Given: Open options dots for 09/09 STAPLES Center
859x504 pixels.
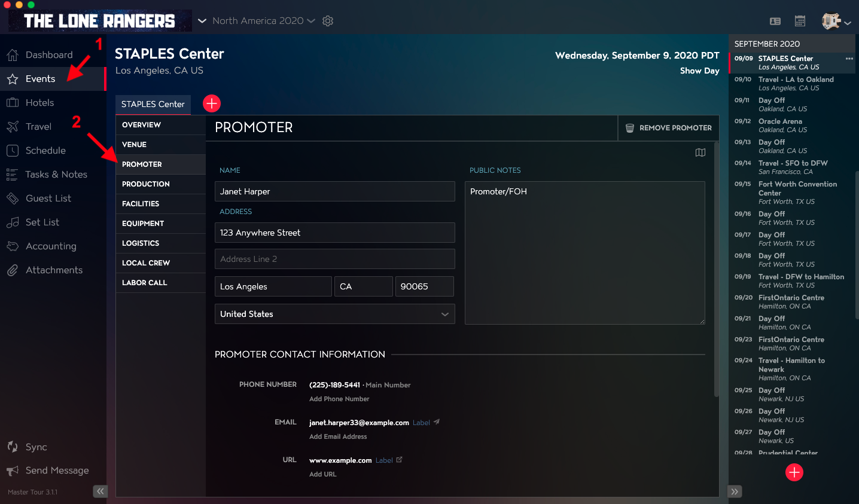Looking at the screenshot, I should 849,59.
